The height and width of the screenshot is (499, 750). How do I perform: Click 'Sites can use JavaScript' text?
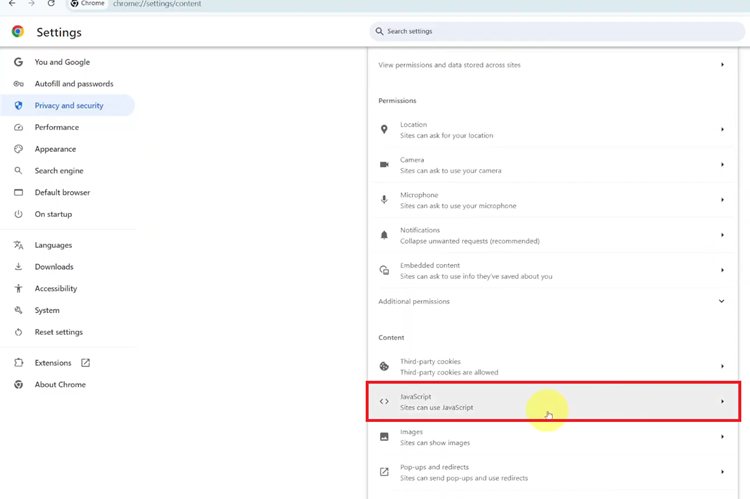[437, 408]
